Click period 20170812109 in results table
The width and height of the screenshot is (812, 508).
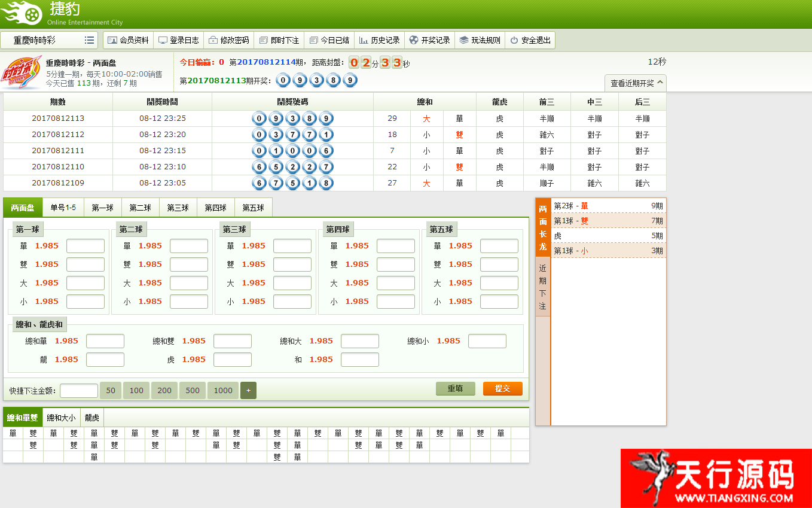pos(58,183)
